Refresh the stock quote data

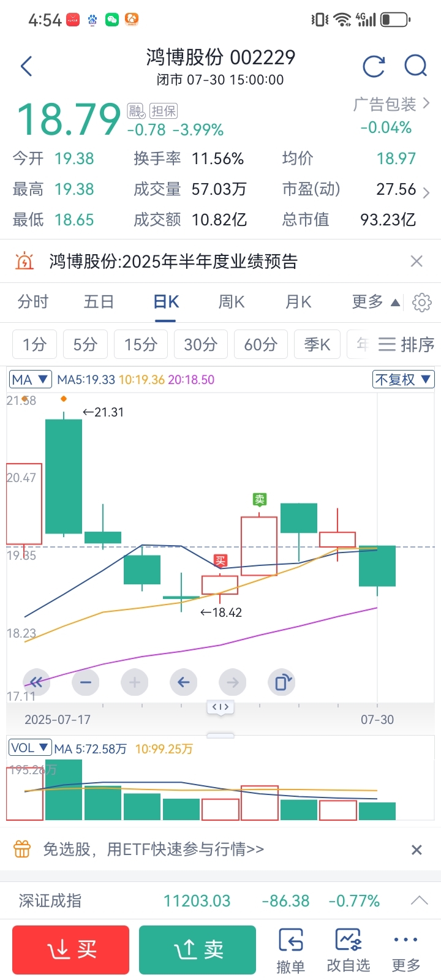pos(374,66)
